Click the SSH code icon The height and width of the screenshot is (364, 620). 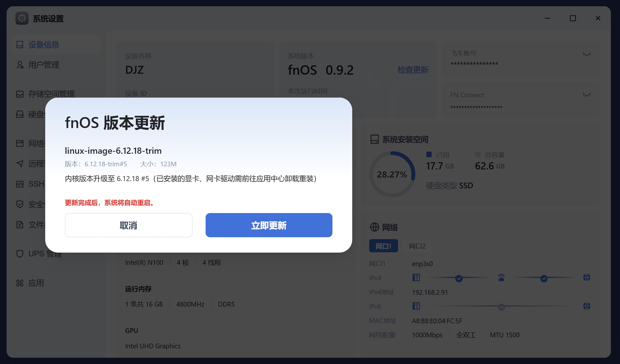[x=20, y=184]
